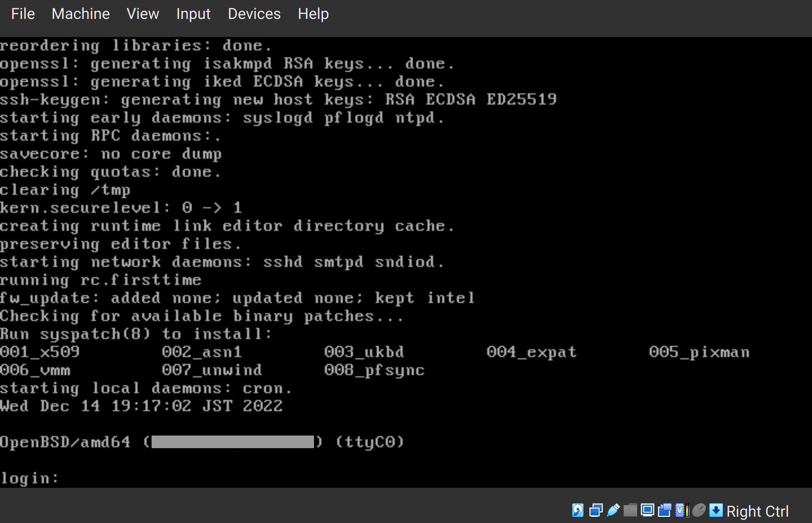Open the Devices menu
The width and height of the screenshot is (812, 523).
pyautogui.click(x=254, y=14)
